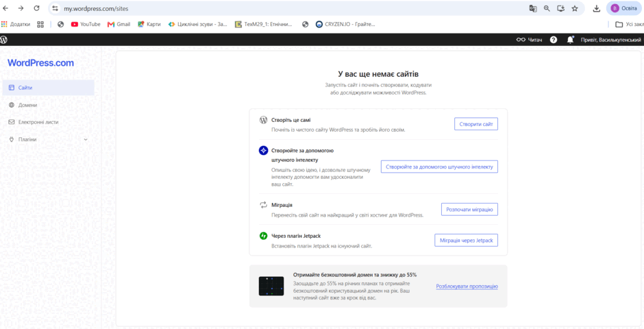This screenshot has height=329, width=644.
Task: Open the Циклічні зсуви bookmark
Action: (x=198, y=24)
